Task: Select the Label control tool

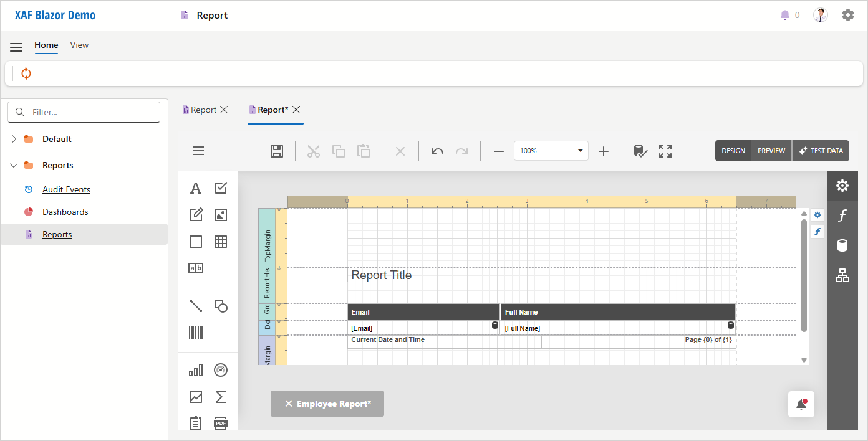Action: (x=196, y=188)
